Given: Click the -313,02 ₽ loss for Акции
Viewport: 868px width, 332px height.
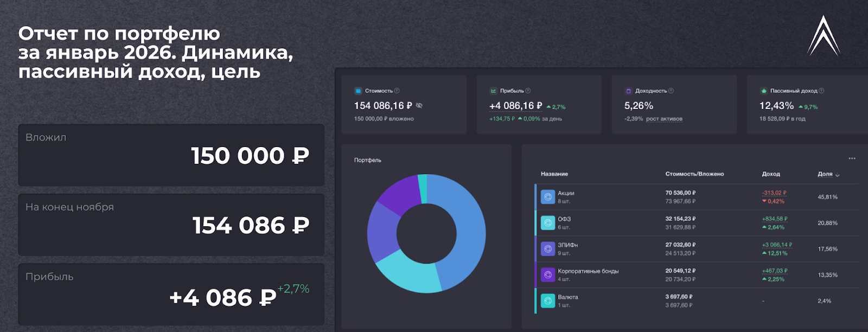Looking at the screenshot, I should click(x=774, y=193).
